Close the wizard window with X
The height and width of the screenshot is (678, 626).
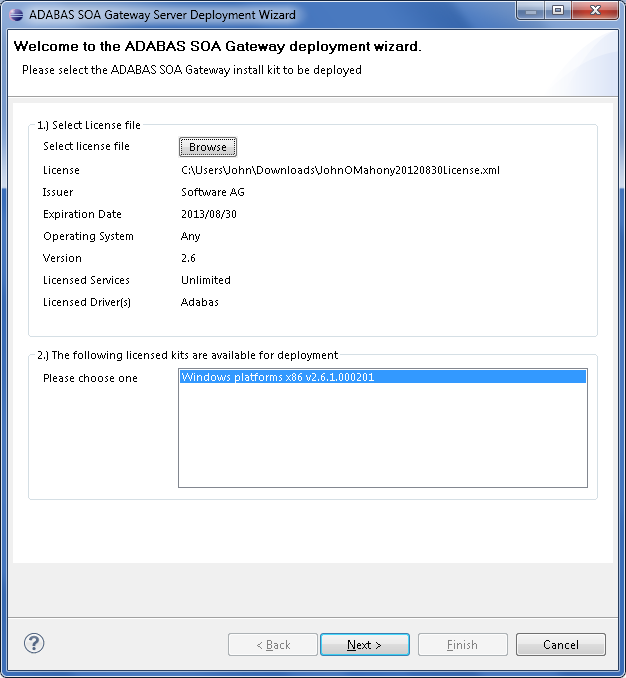tap(595, 10)
